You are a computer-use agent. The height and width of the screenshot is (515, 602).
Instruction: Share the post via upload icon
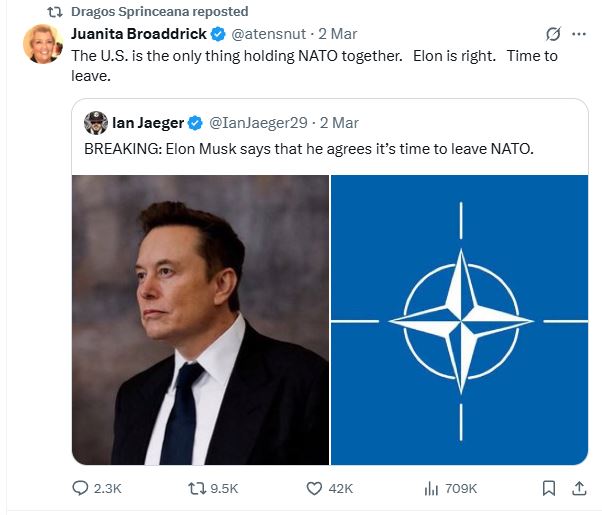578,488
